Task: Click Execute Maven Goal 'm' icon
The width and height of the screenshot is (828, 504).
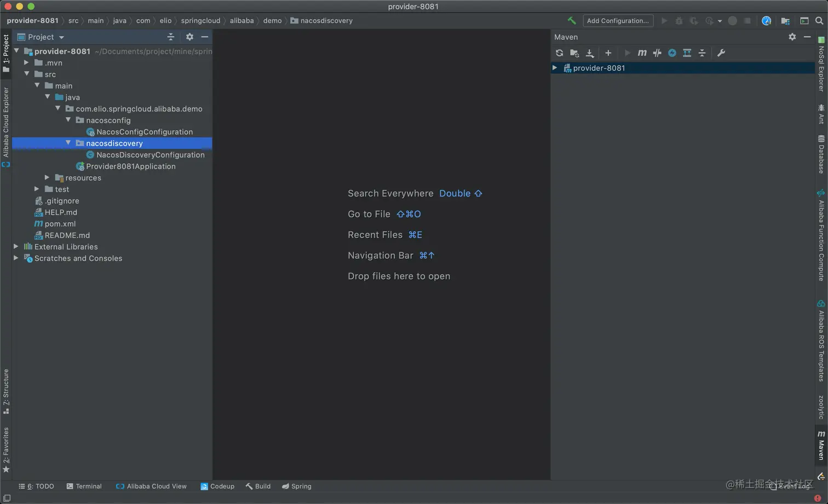Action: coord(642,53)
